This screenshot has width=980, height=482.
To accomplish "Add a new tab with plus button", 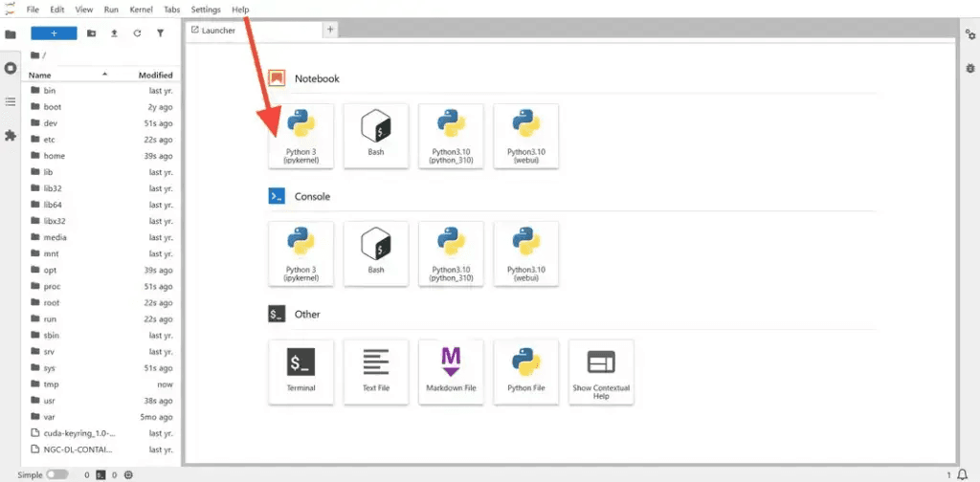I will pos(330,30).
